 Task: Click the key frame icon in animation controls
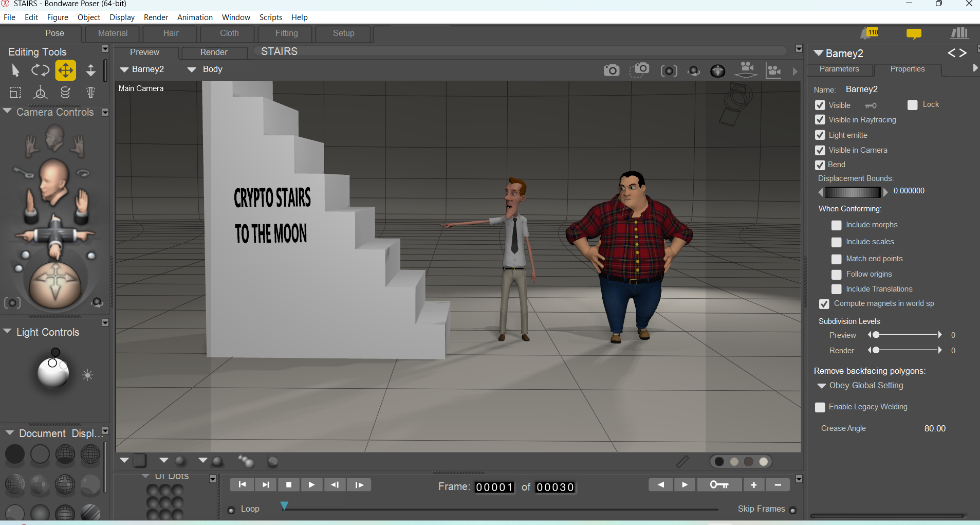719,485
